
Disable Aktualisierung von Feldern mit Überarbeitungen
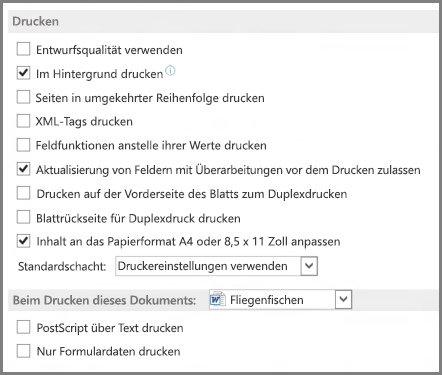pos(23,169)
